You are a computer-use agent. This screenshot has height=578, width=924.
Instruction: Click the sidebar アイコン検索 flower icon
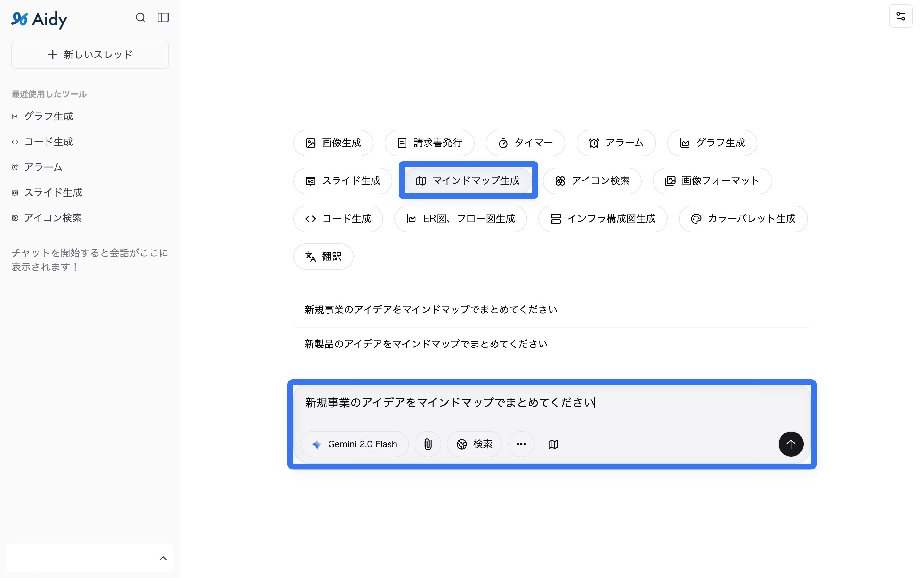(14, 218)
